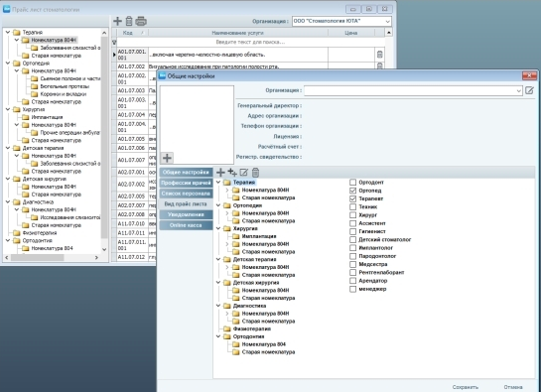Collapse the Хирургия node in the settings tree
541x392 pixels.
click(218, 228)
